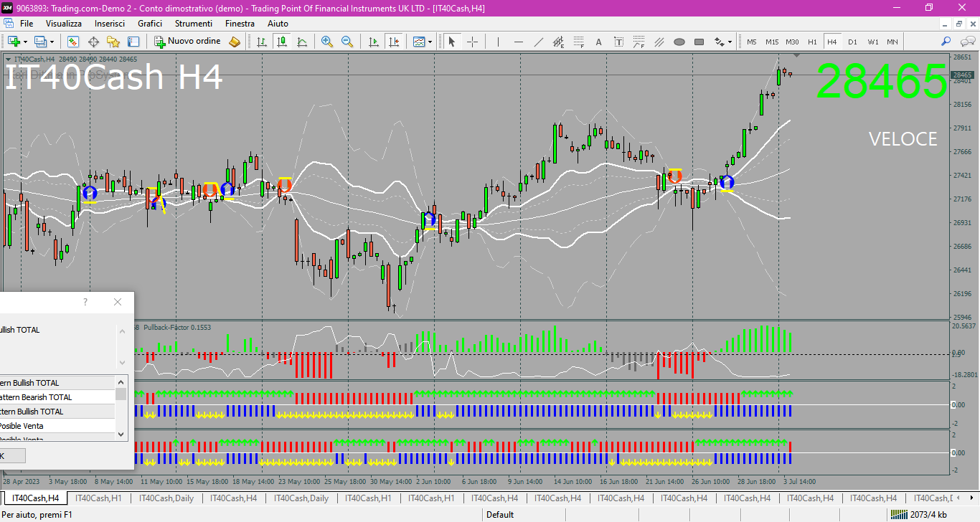Viewport: 980px width, 522px height.
Task: Click the 2073/4 kb connection status
Action: pos(918,514)
